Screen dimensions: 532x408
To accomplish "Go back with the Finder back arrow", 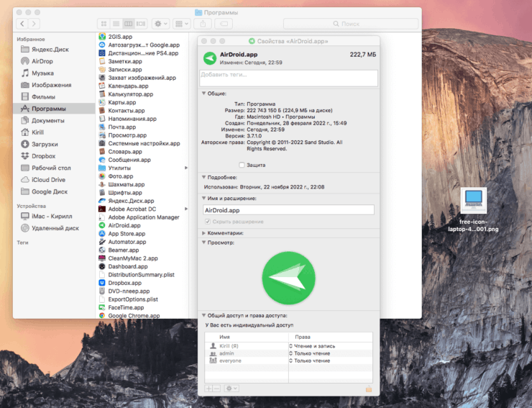I will click(x=22, y=24).
